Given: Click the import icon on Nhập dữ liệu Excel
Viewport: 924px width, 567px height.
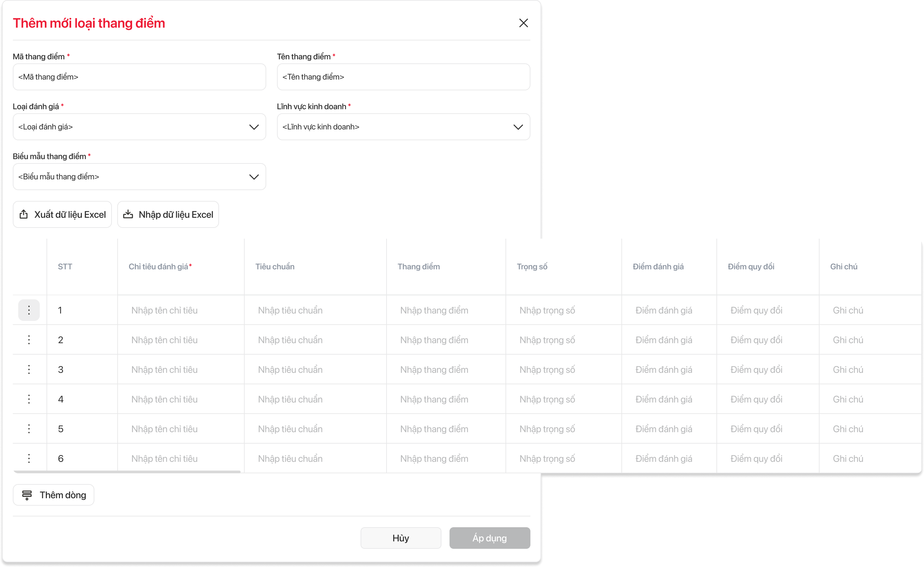Looking at the screenshot, I should click(x=128, y=214).
